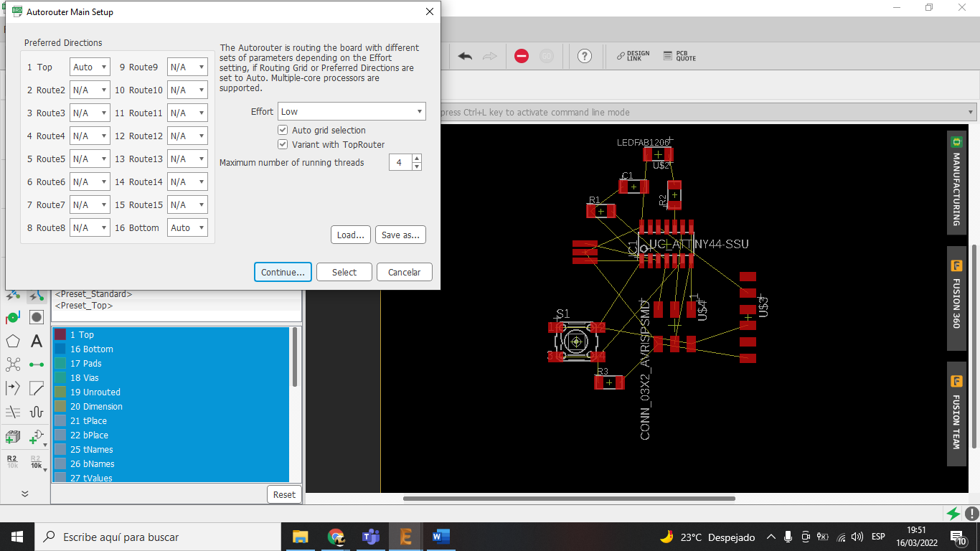980x551 pixels.
Task: Open the 16 Bottom direction dropdown
Action: (x=188, y=227)
